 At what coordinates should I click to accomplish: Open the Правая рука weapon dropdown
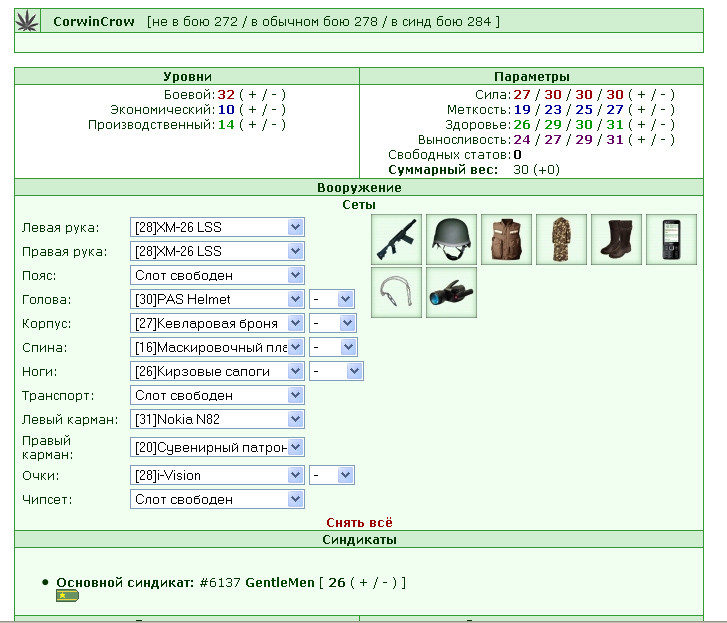217,251
